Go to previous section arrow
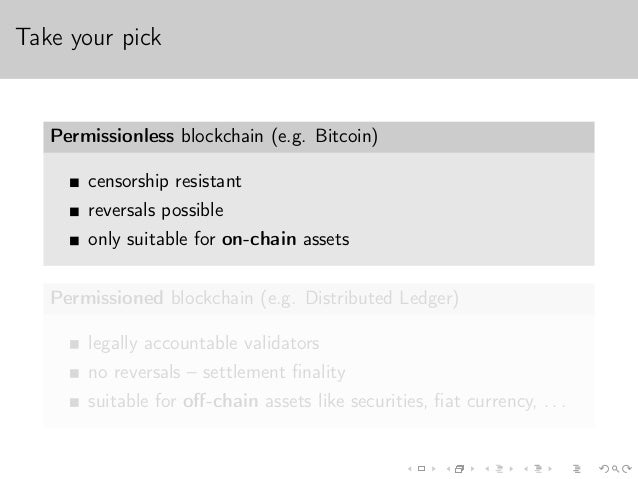The width and height of the screenshot is (638, 479). pyautogui.click(x=526, y=469)
